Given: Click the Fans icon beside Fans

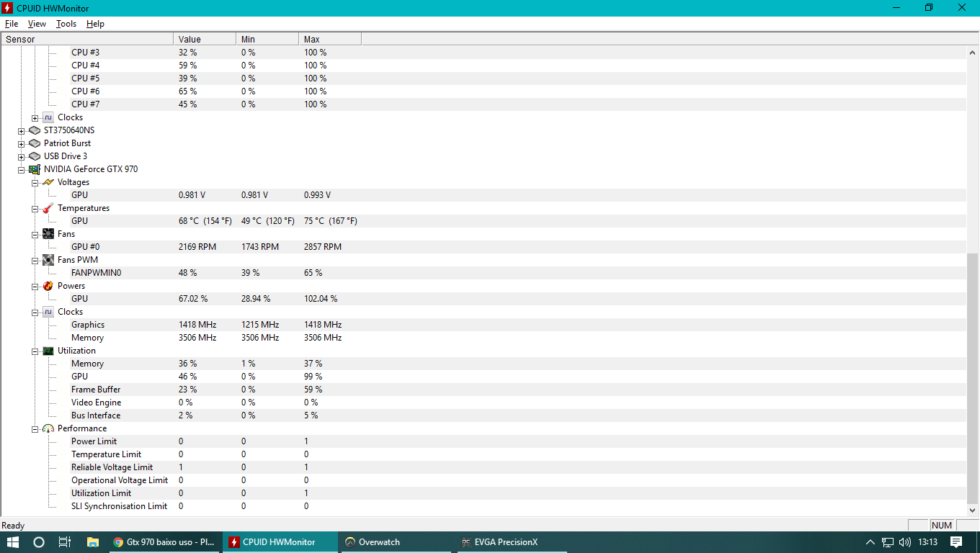Looking at the screenshot, I should (48, 234).
